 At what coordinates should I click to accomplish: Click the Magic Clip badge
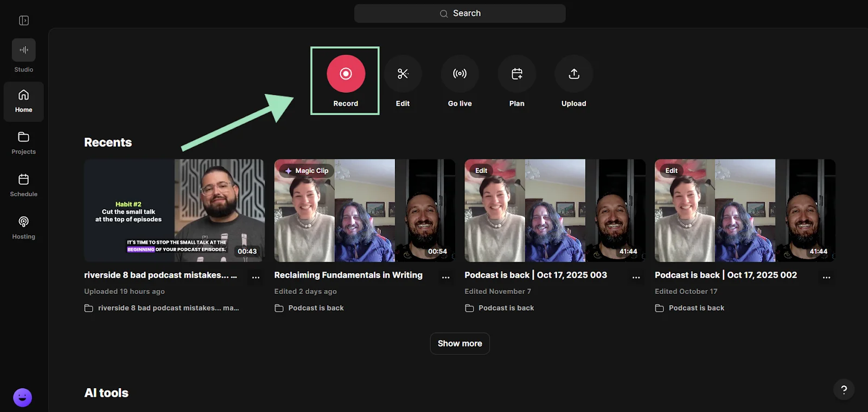(307, 171)
